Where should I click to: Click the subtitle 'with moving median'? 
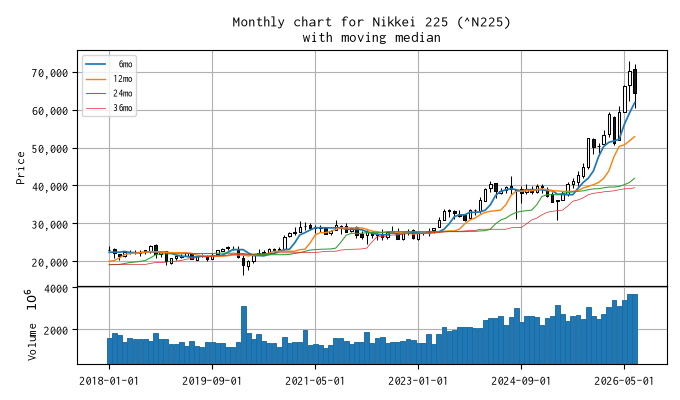pyautogui.click(x=372, y=38)
